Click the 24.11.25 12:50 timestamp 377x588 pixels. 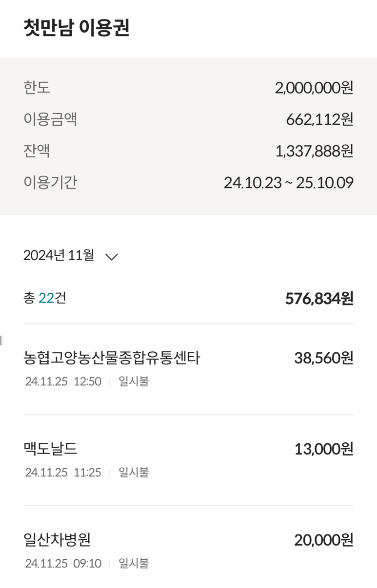(63, 381)
